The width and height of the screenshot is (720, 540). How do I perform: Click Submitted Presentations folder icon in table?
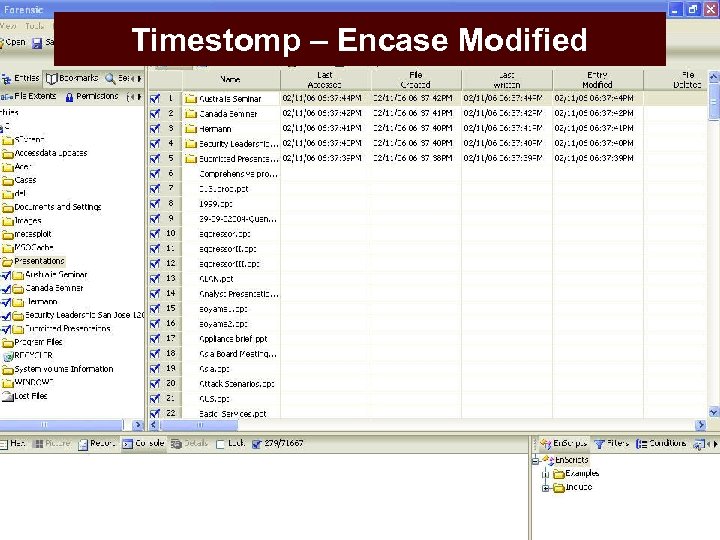pos(191,159)
